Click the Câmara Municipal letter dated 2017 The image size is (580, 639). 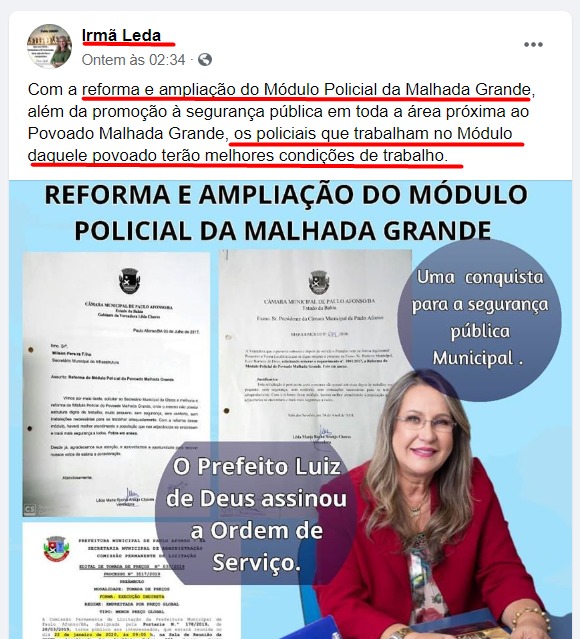pos(116,383)
